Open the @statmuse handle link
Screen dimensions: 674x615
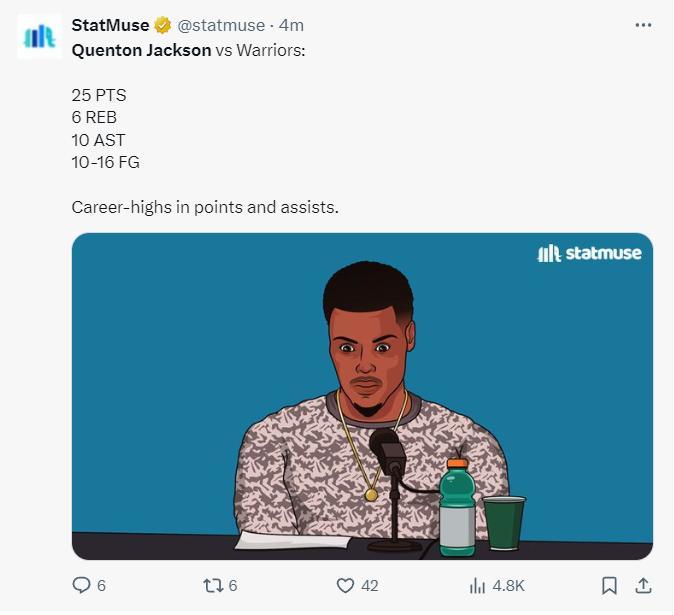pyautogui.click(x=221, y=25)
